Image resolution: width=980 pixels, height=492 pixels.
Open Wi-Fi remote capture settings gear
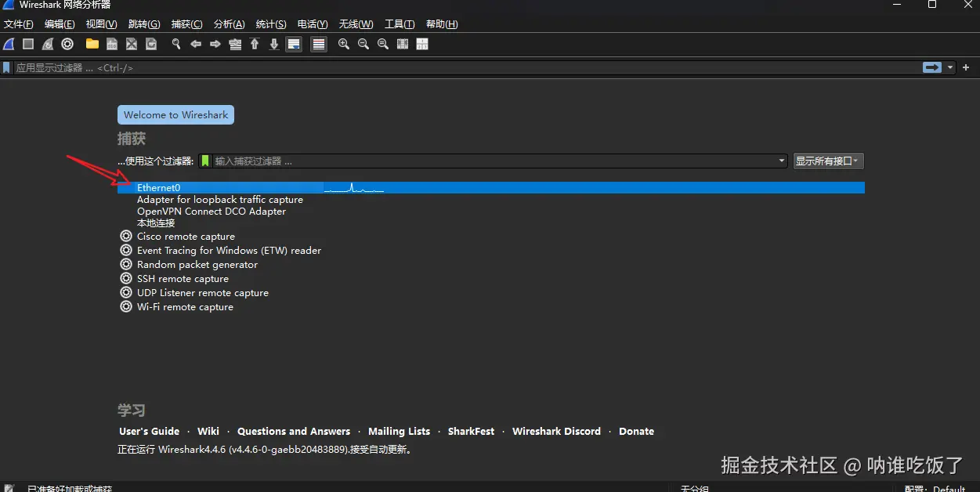[x=126, y=307]
